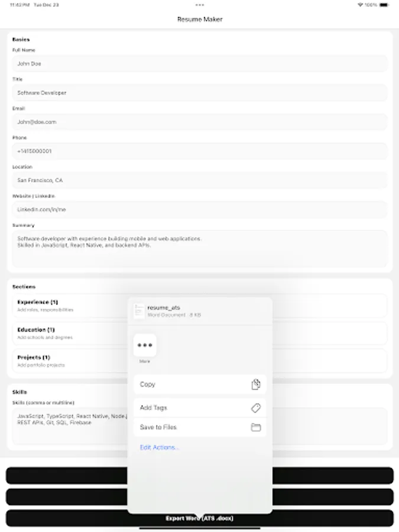Open the Education (1) section
Image resolution: width=399 pixels, height=532 pixels.
pyautogui.click(x=200, y=333)
